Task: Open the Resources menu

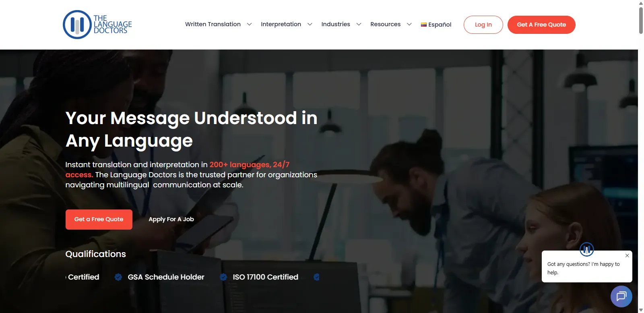Action: (x=385, y=24)
